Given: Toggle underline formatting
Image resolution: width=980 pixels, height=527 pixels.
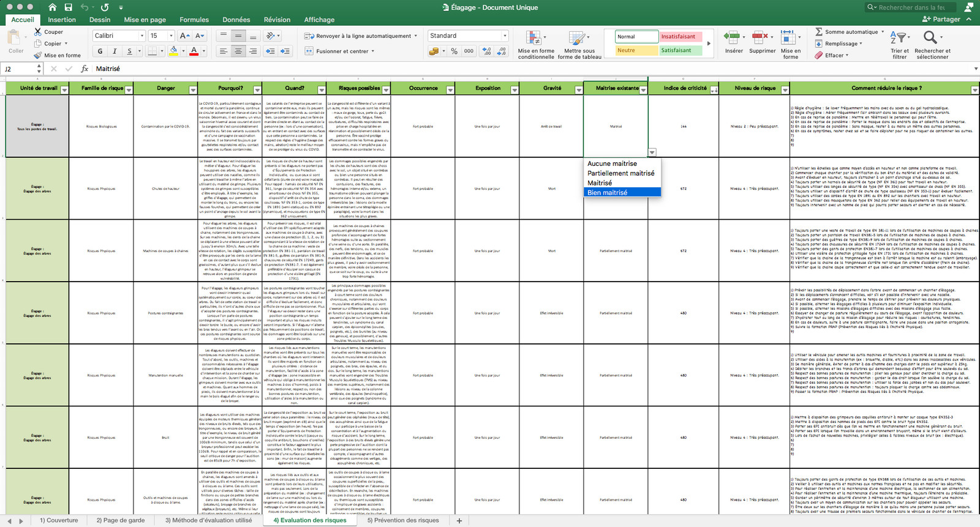Looking at the screenshot, I should (x=129, y=51).
